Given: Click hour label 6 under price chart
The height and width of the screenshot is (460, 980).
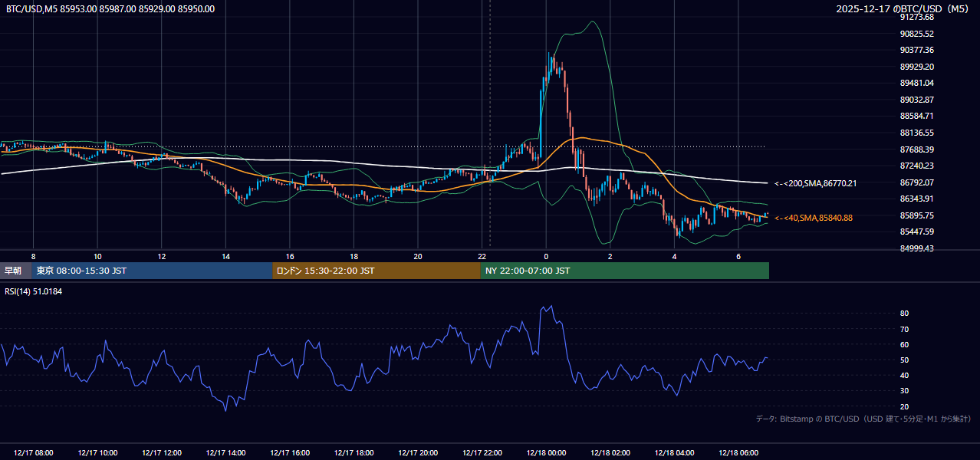Looking at the screenshot, I should (x=738, y=256).
